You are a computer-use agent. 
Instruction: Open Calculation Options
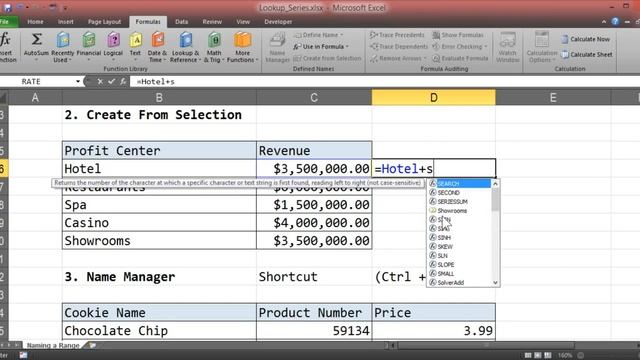[x=542, y=47]
